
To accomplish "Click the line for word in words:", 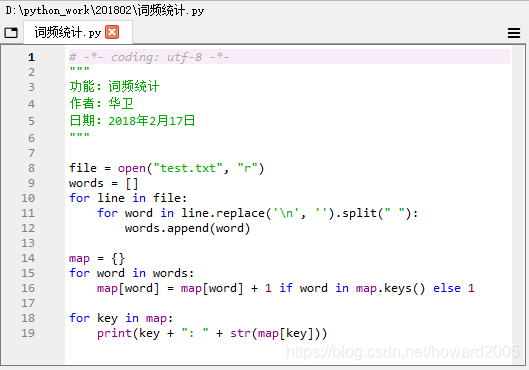I will (x=132, y=273).
